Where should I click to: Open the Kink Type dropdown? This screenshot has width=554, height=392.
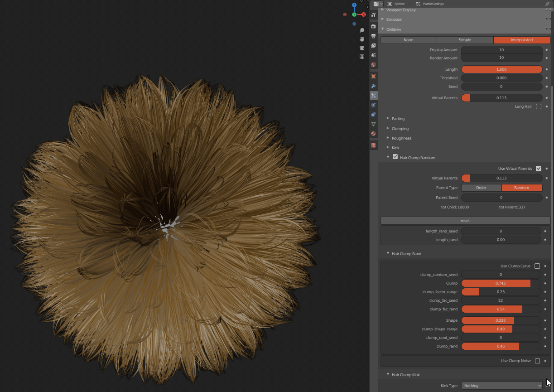(501, 386)
